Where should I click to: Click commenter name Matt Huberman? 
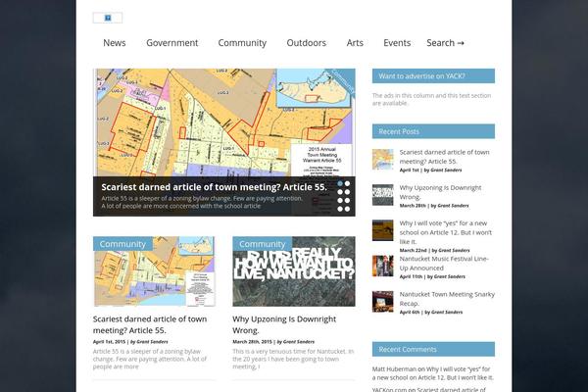point(394,369)
